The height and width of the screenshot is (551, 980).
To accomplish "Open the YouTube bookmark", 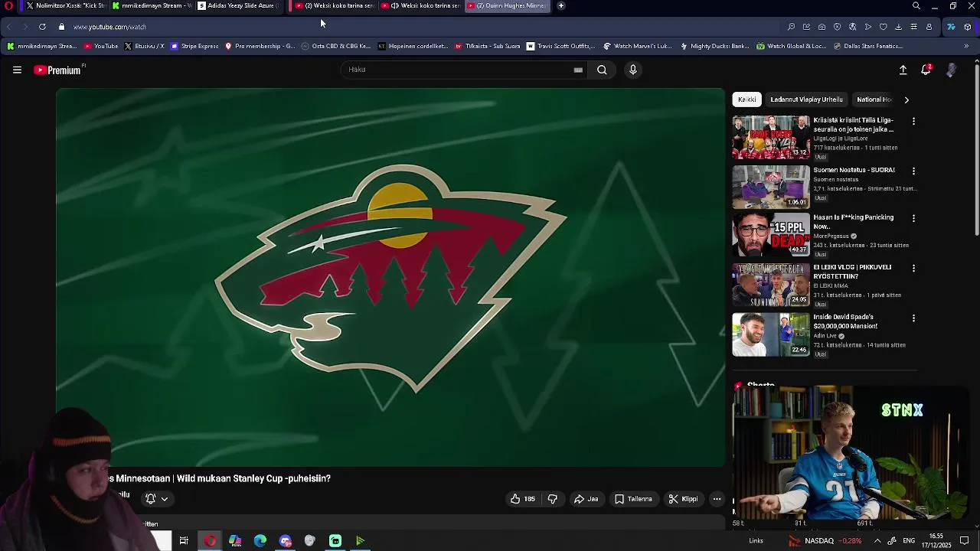I will [101, 46].
